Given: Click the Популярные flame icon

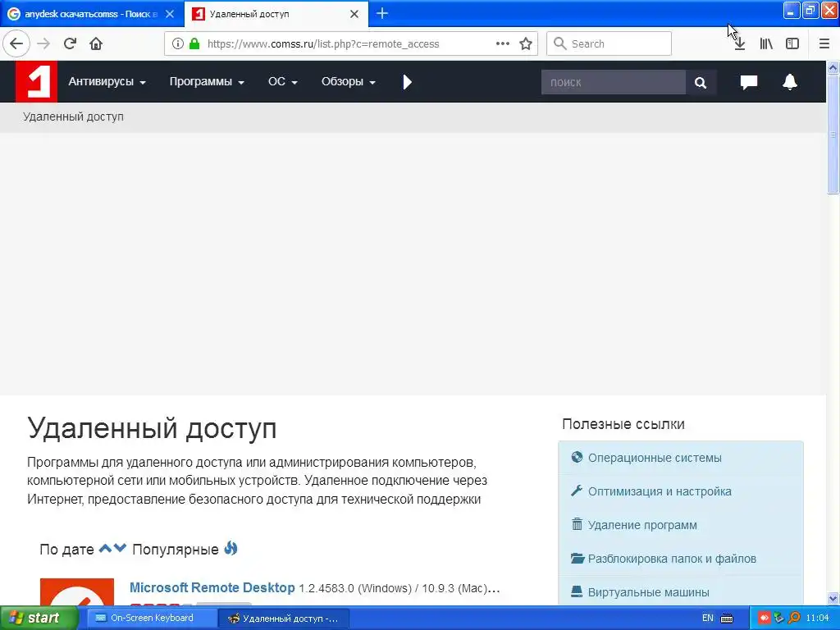Looking at the screenshot, I should [231, 548].
